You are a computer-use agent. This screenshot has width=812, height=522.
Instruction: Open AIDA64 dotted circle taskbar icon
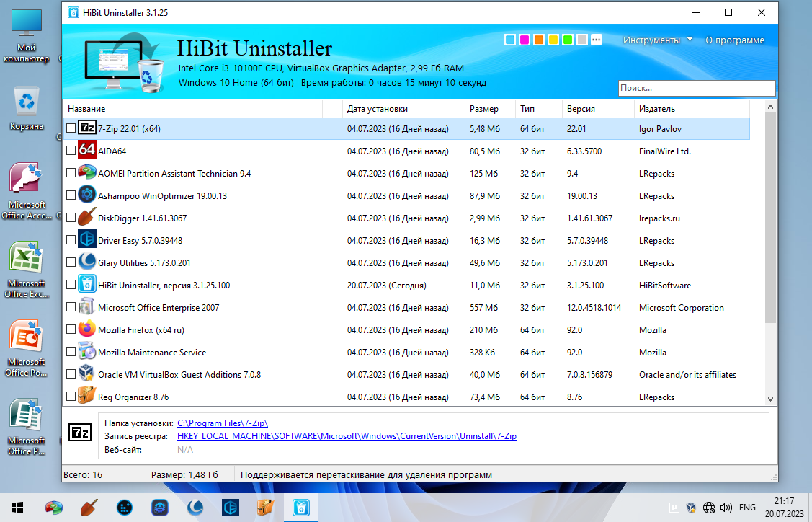(124, 508)
